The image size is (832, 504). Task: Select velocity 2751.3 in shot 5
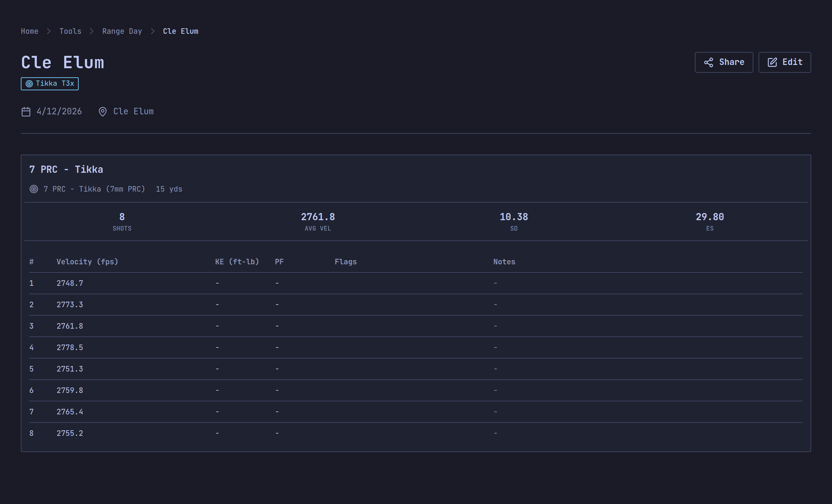70,369
